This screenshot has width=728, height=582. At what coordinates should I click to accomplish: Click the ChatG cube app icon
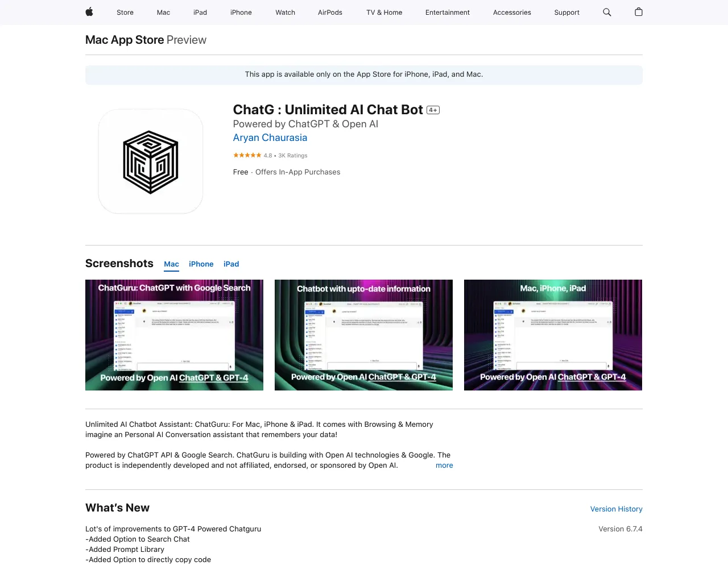tap(150, 161)
